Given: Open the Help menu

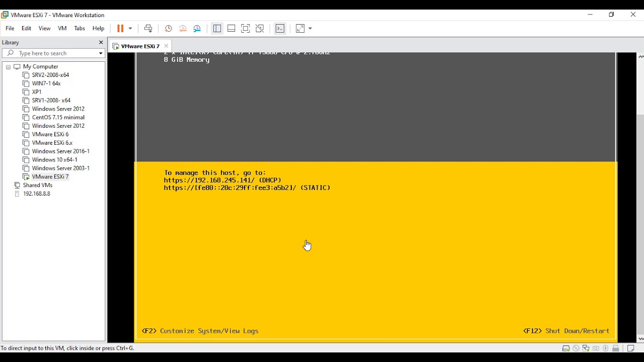Looking at the screenshot, I should 98,29.
